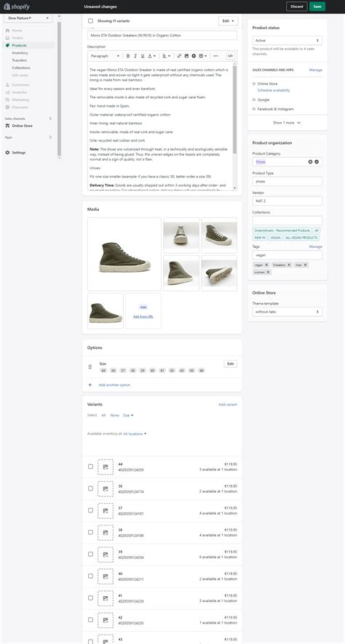Edit the Size option
Image resolution: width=345 pixels, height=644 pixels.
pos(231,364)
